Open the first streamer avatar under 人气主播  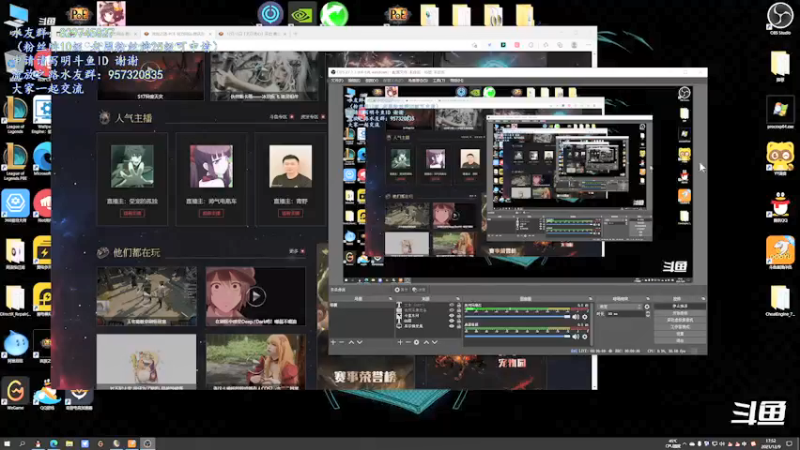132,166
